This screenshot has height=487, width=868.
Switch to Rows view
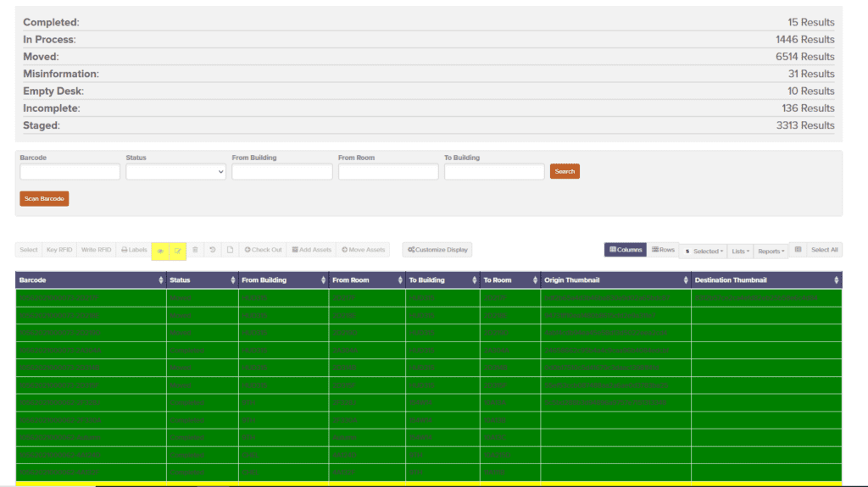pos(663,250)
